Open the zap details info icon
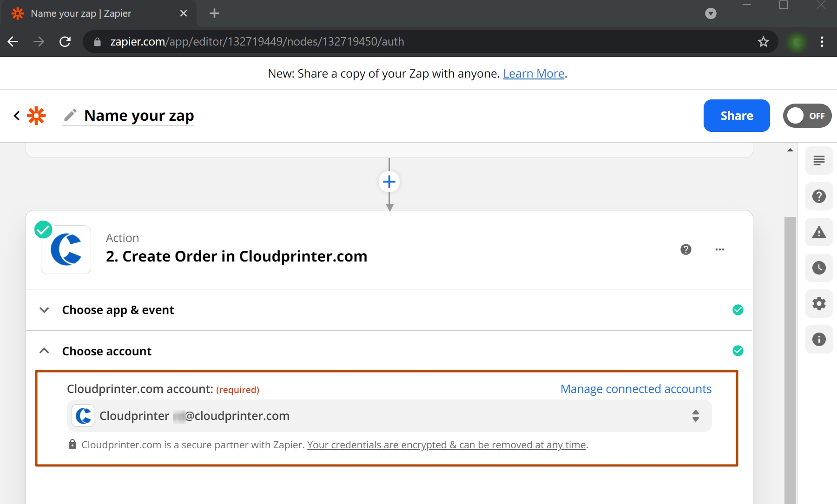 pos(819,340)
